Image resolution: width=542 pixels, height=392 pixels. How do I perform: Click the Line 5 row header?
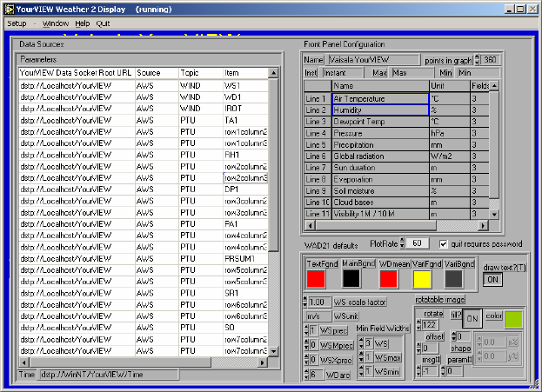[318, 144]
